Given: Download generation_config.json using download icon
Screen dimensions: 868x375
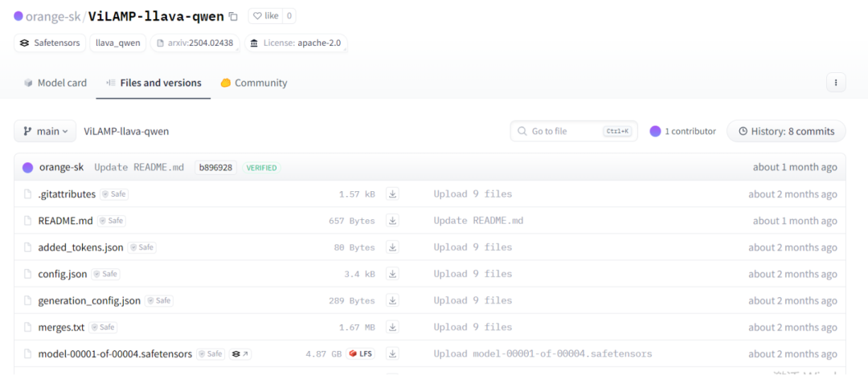Looking at the screenshot, I should 392,301.
